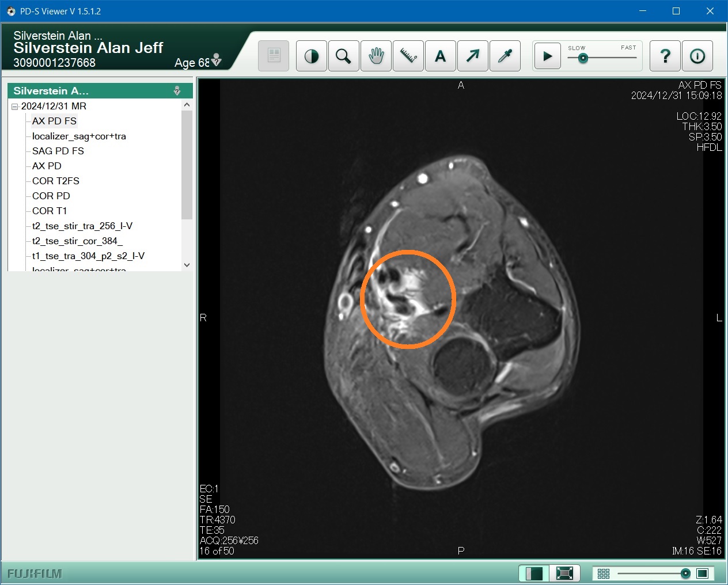Open the SAG PD FS series
Screen dimensions: 728x585
58,151
